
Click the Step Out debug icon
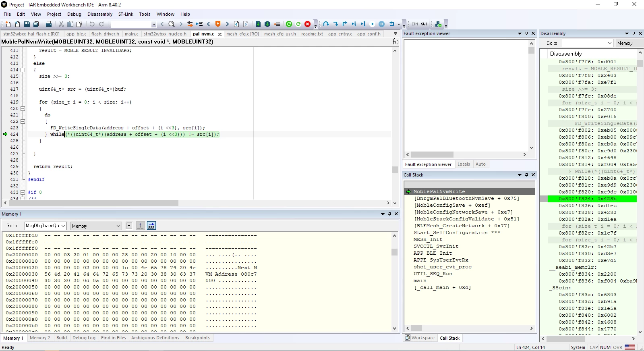[x=345, y=24]
